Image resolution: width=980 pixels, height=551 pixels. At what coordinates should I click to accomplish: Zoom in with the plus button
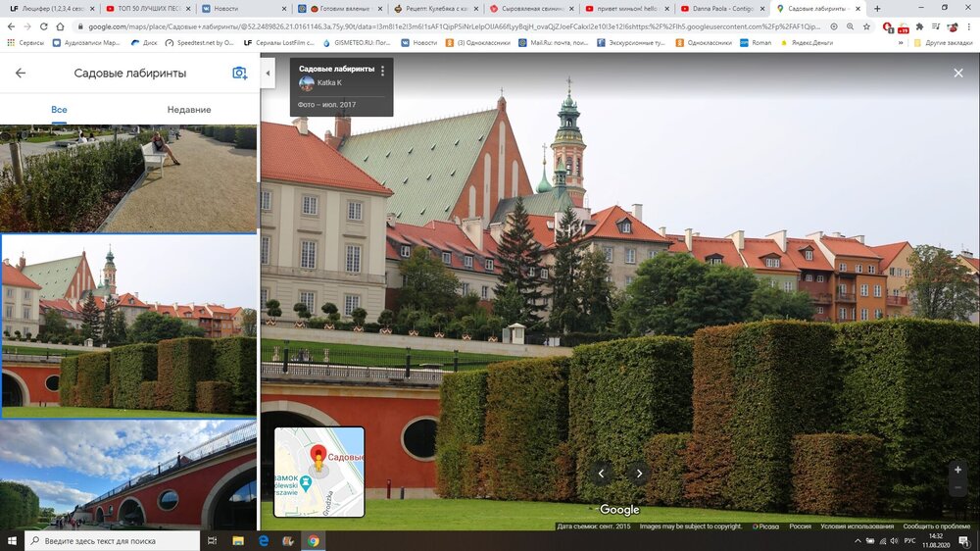(x=957, y=470)
